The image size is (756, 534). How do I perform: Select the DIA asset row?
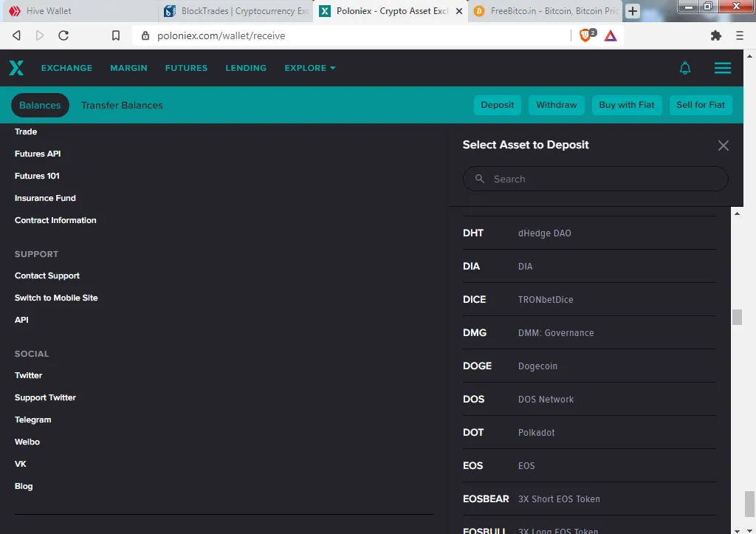point(589,267)
